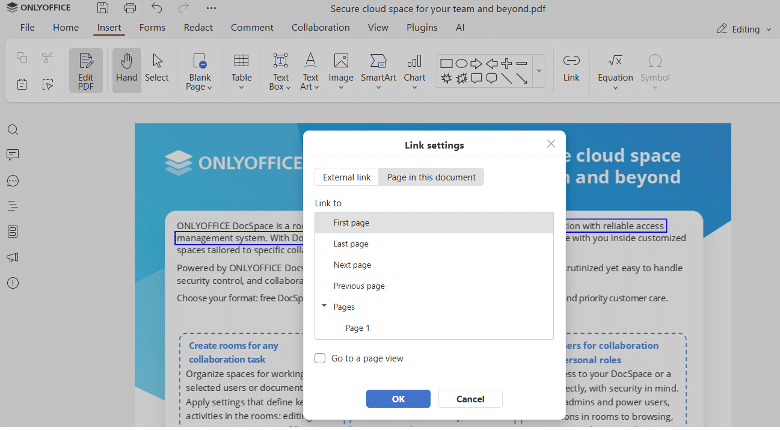The height and width of the screenshot is (430, 780).
Task: Open the page thumbnails sidebar panel
Action: click(x=13, y=231)
